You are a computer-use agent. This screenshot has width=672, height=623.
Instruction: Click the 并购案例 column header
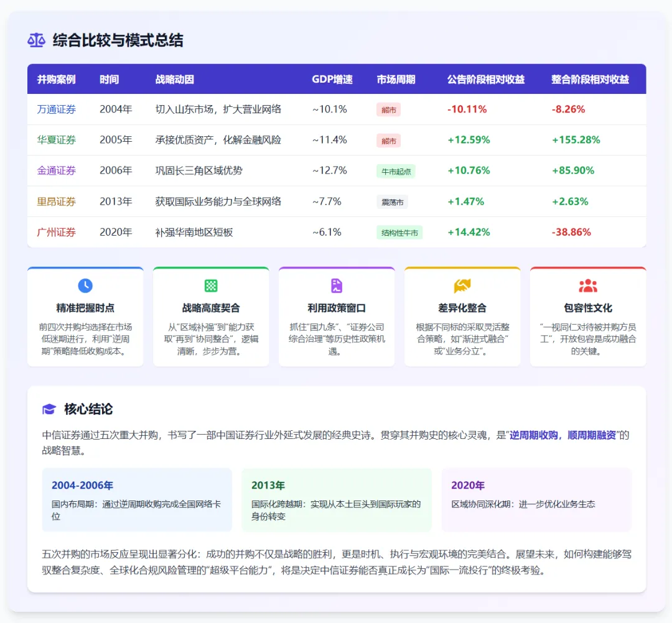[56, 79]
